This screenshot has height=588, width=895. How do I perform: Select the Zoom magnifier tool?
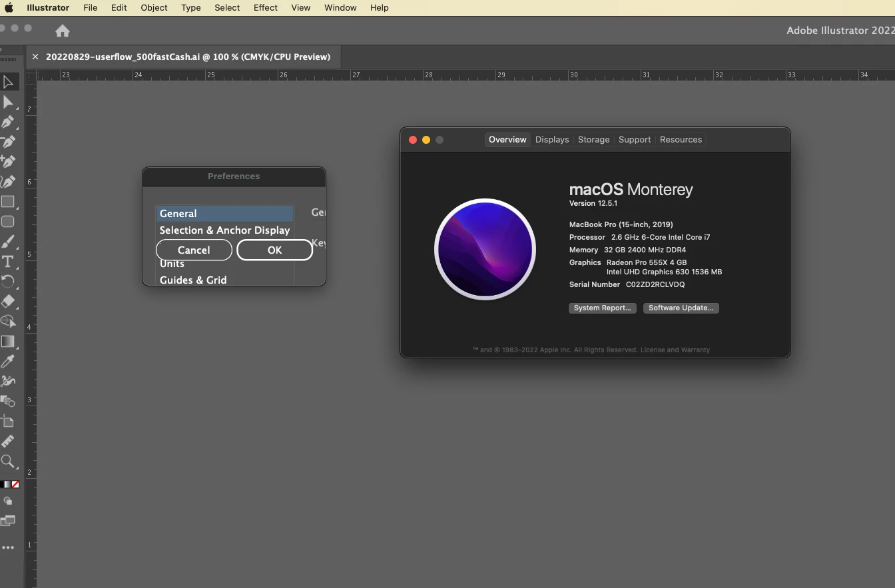[8, 461]
